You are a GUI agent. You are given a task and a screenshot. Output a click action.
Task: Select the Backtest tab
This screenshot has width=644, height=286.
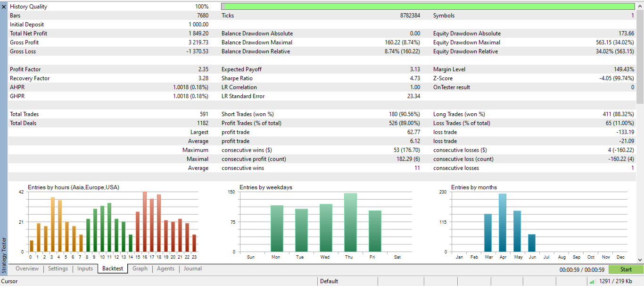tap(113, 269)
